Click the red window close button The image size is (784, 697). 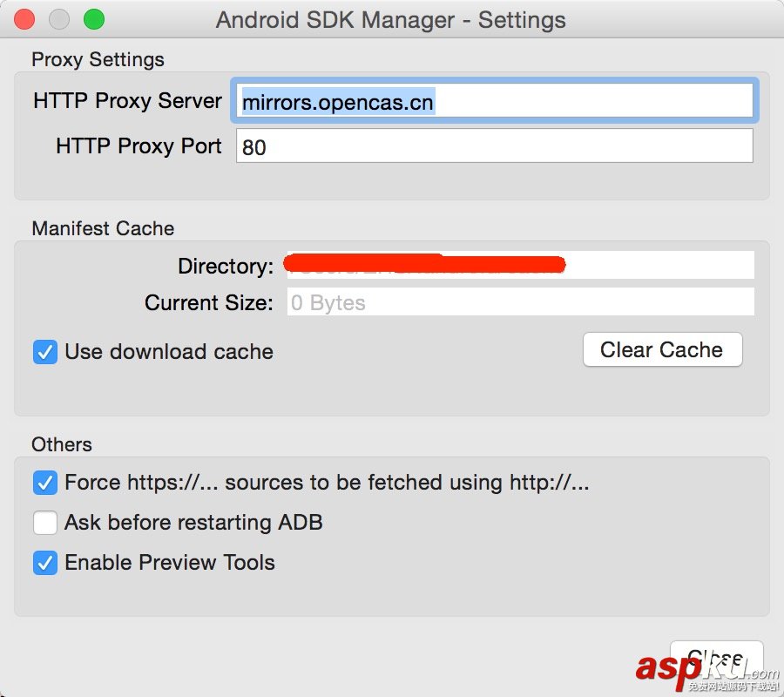25,19
